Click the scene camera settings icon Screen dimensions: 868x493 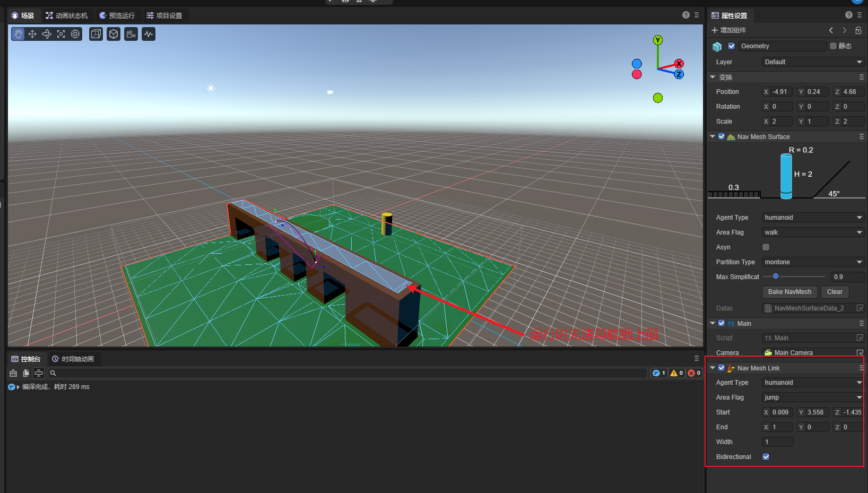pos(131,34)
